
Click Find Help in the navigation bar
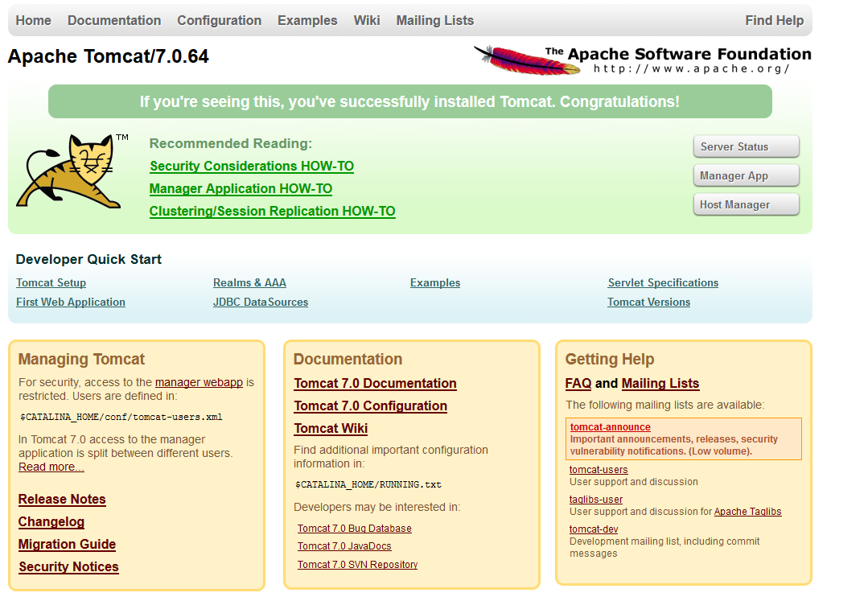click(x=774, y=20)
